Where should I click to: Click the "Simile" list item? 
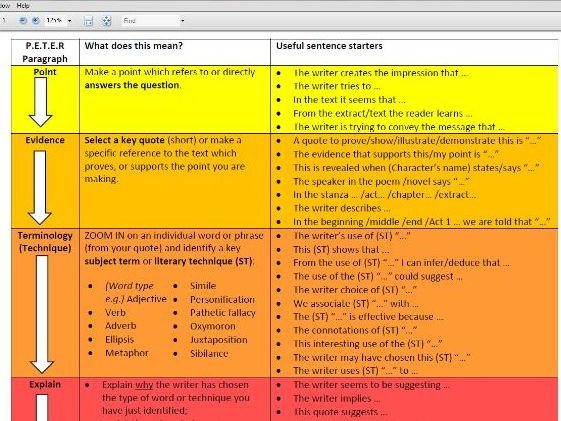[203, 286]
